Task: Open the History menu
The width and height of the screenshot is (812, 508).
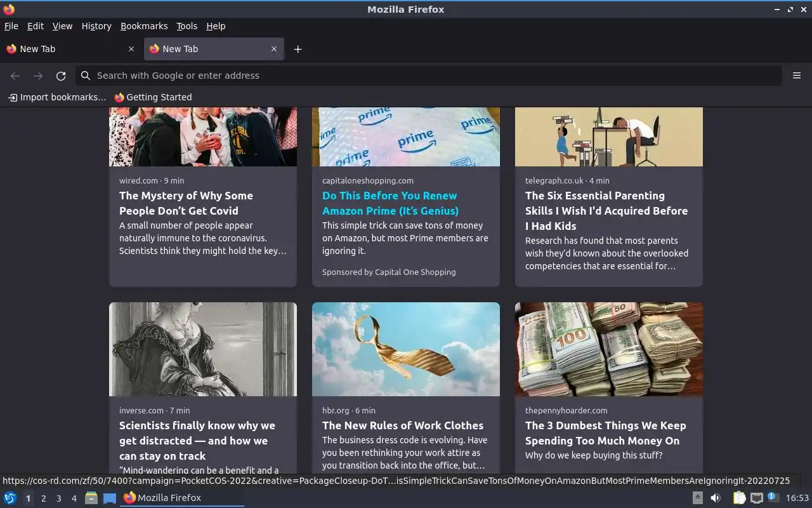Action: pyautogui.click(x=96, y=26)
